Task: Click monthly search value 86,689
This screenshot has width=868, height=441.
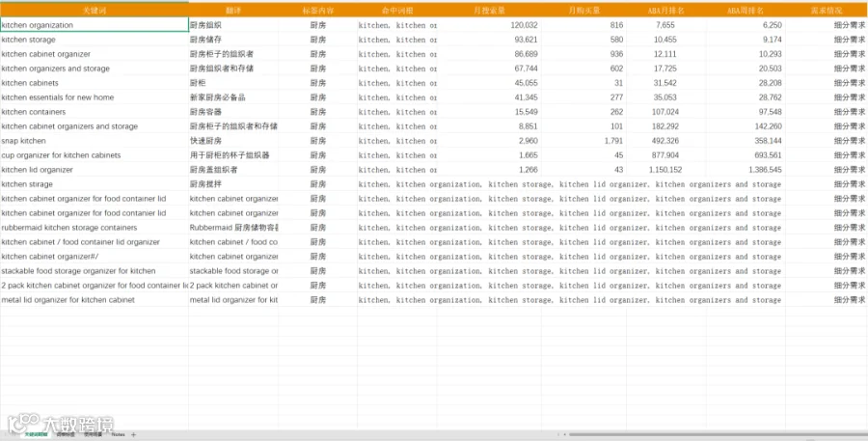Action: click(x=489, y=54)
